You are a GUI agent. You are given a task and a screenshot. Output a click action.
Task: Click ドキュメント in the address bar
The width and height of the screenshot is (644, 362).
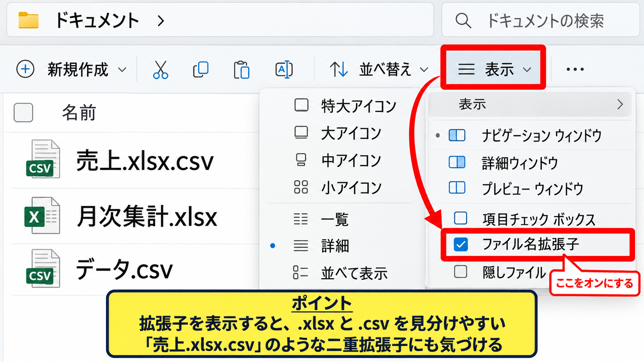point(97,20)
